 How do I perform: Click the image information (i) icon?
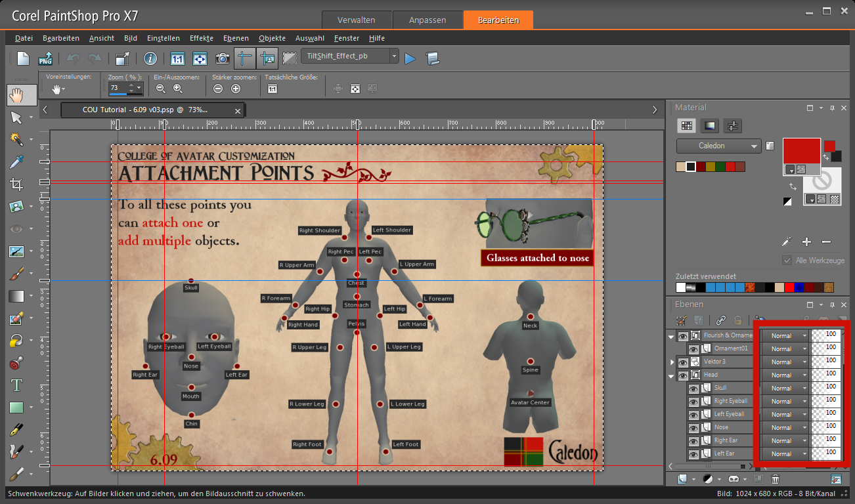point(150,58)
